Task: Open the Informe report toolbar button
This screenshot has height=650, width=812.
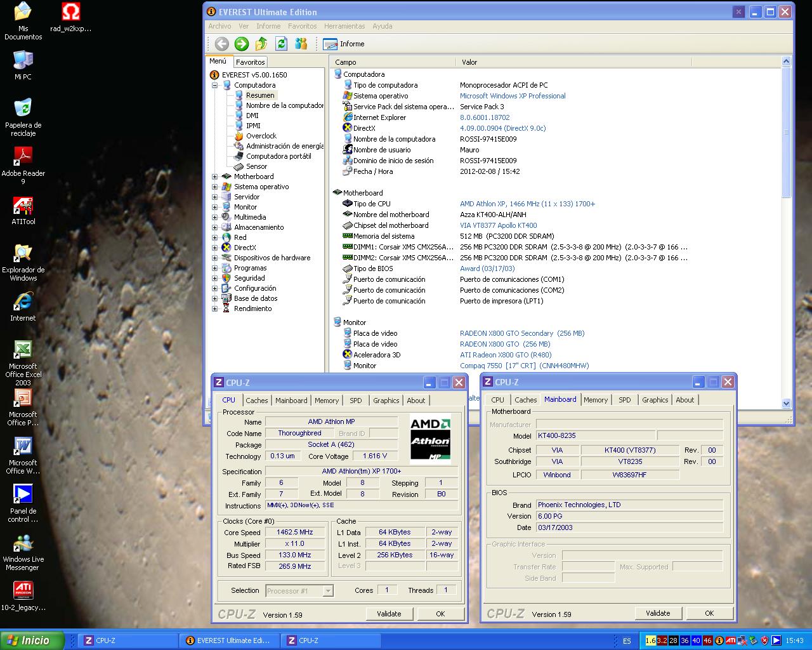Action: tap(344, 44)
